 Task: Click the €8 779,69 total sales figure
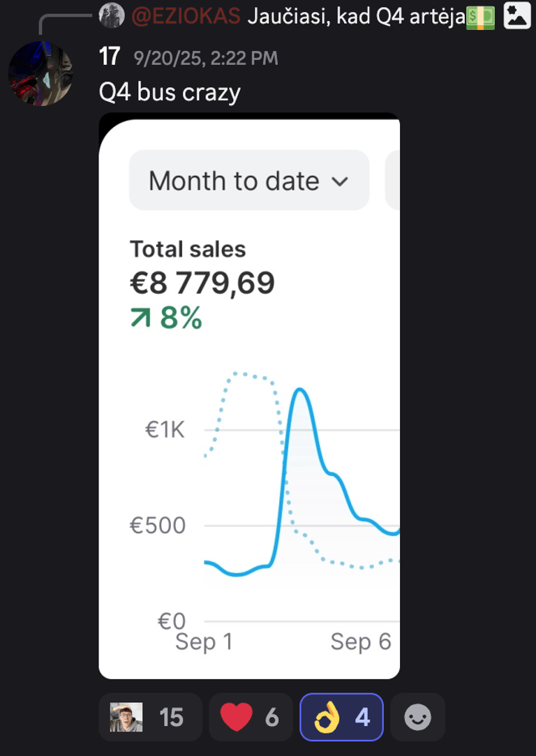point(202,283)
